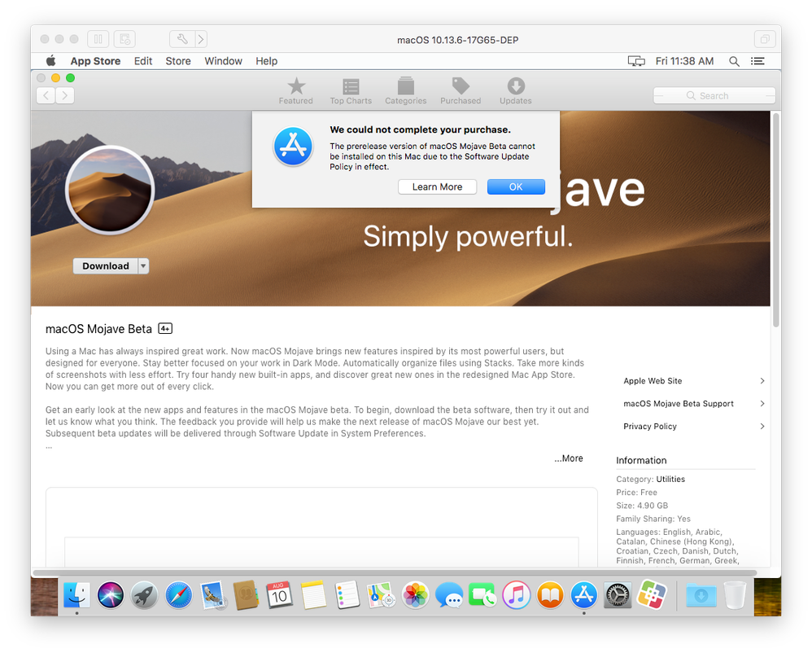Image resolution: width=812 pixels, height=653 pixels.
Task: Open Finder from the Dock
Action: click(76, 594)
